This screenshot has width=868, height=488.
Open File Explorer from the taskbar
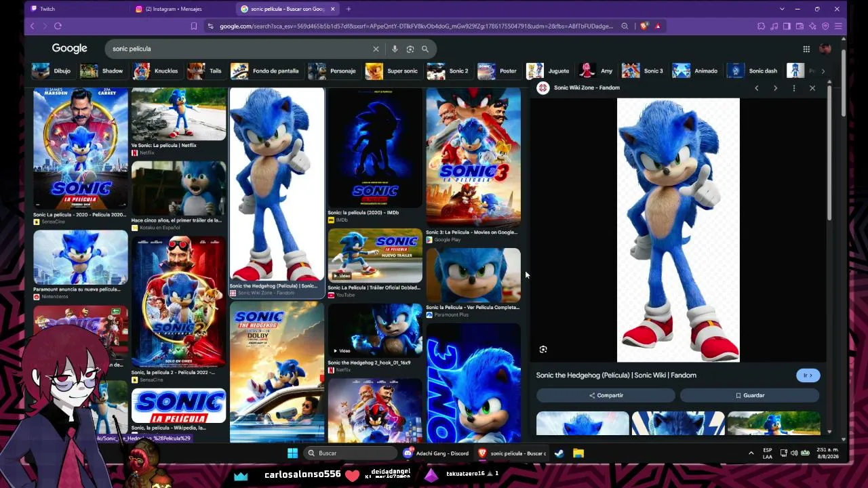pos(578,453)
